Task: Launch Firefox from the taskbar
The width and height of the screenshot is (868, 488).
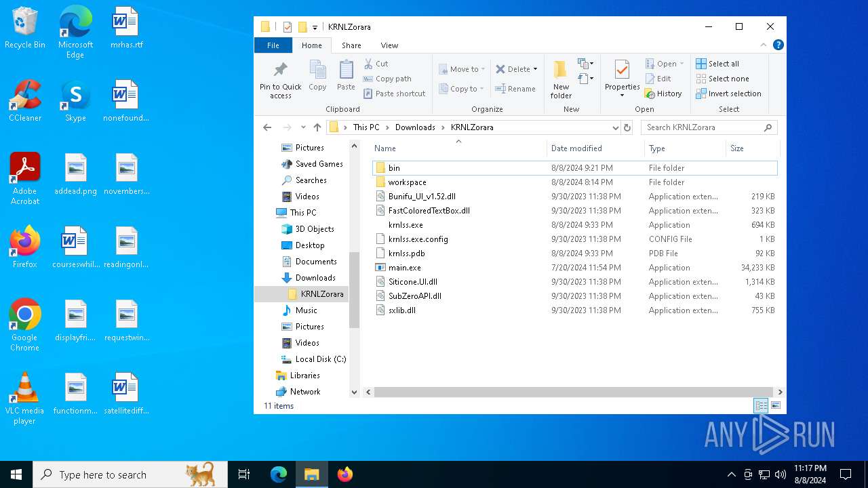Action: pyautogui.click(x=344, y=474)
